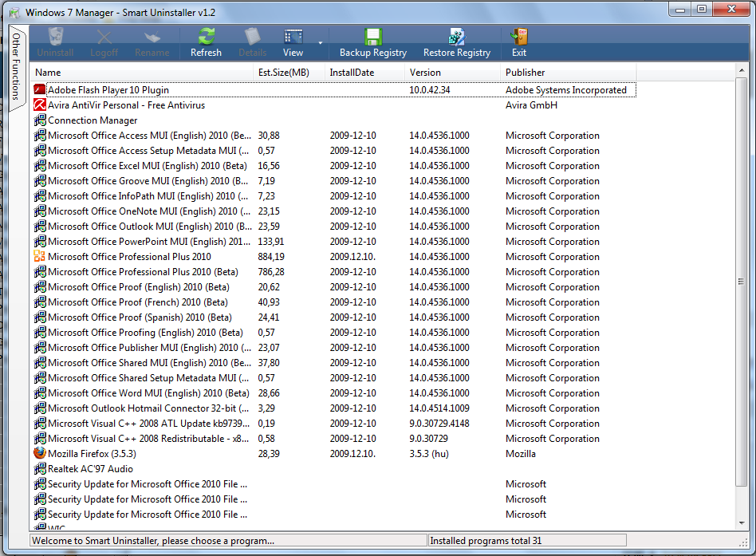The width and height of the screenshot is (756, 556).
Task: Select Microsoft Office Proof (French) 2010 row
Action: (x=335, y=302)
